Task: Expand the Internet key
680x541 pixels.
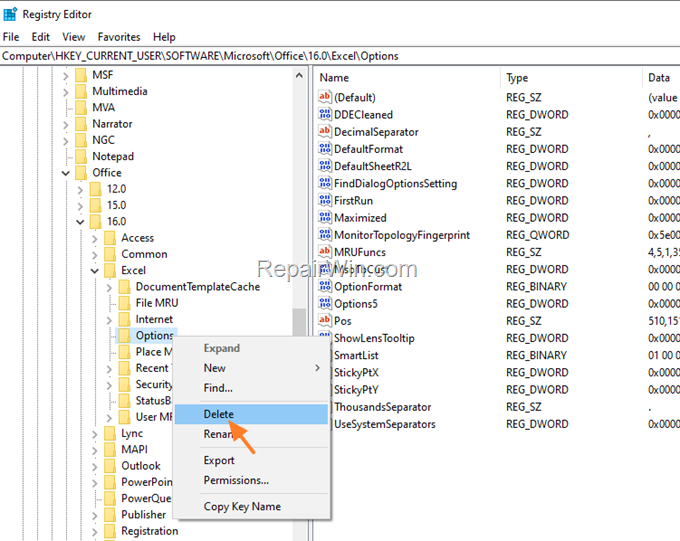Action: click(x=109, y=320)
